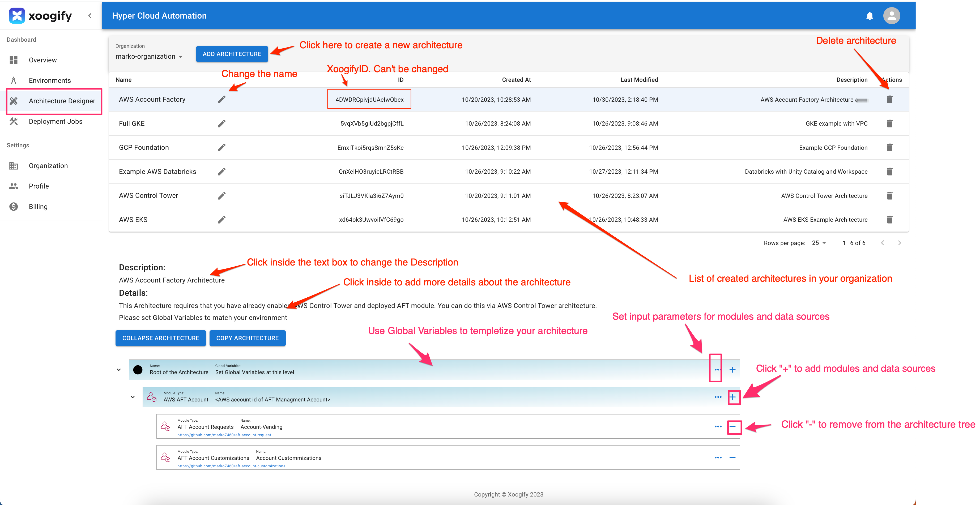
Task: Edit the Full GKE name pencil
Action: [222, 123]
